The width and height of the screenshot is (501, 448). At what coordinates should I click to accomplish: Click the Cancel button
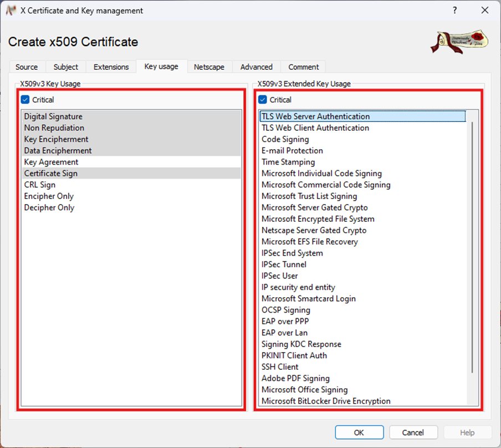pos(413,432)
